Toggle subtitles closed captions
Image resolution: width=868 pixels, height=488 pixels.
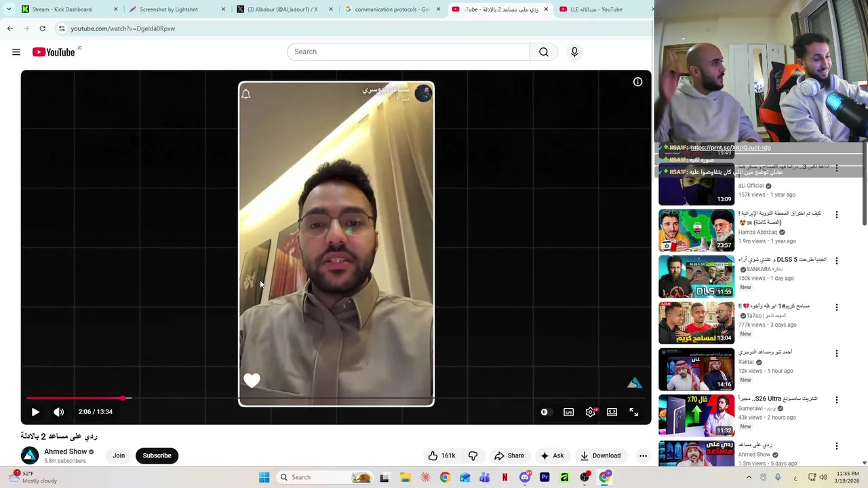(568, 412)
